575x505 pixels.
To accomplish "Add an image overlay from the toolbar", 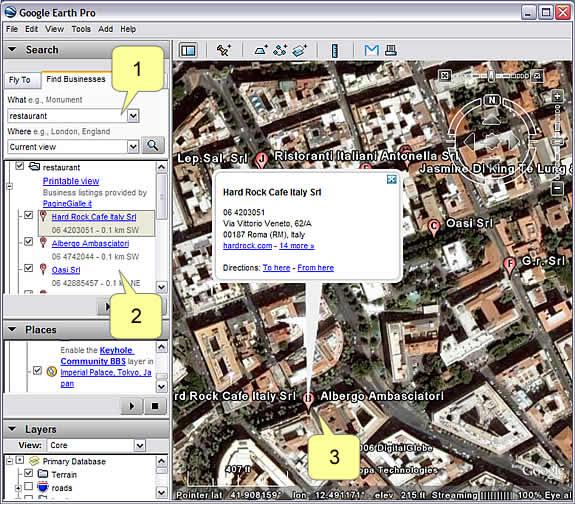I will 299,50.
